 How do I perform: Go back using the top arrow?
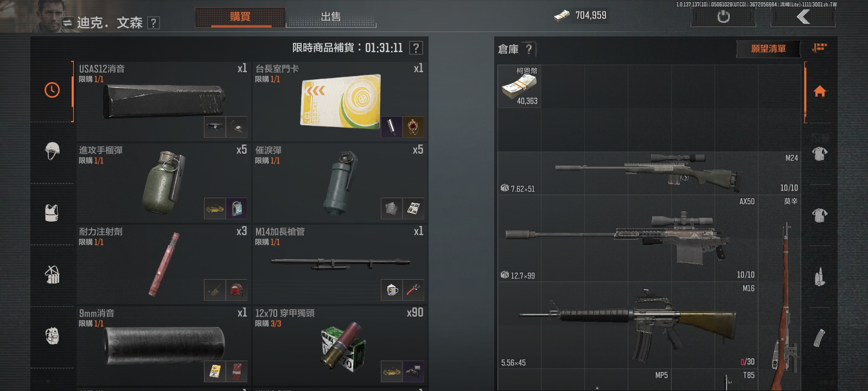click(x=803, y=17)
